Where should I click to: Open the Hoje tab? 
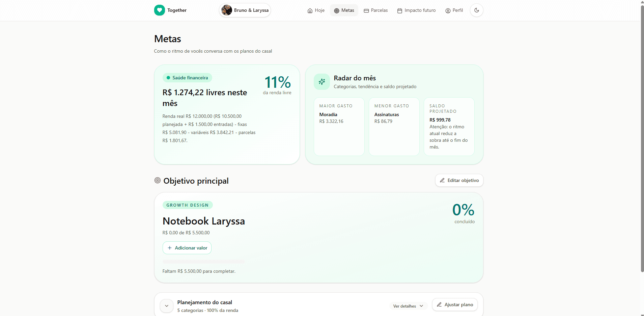tap(316, 10)
